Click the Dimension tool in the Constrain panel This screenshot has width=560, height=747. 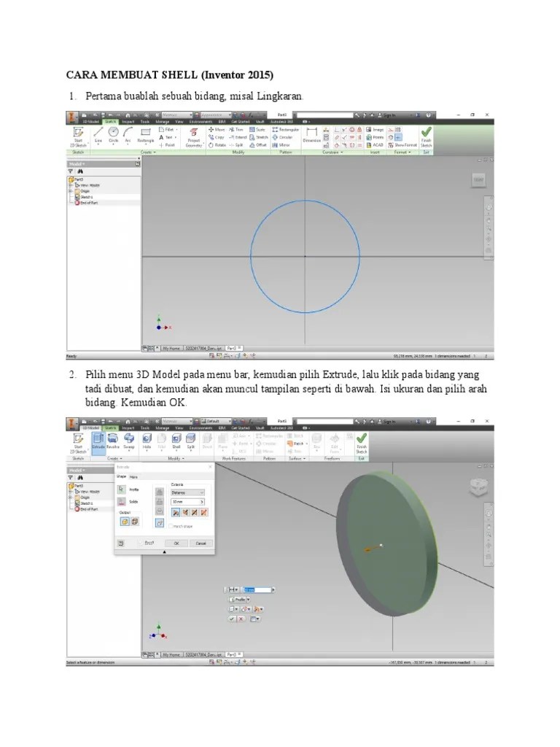[312, 134]
